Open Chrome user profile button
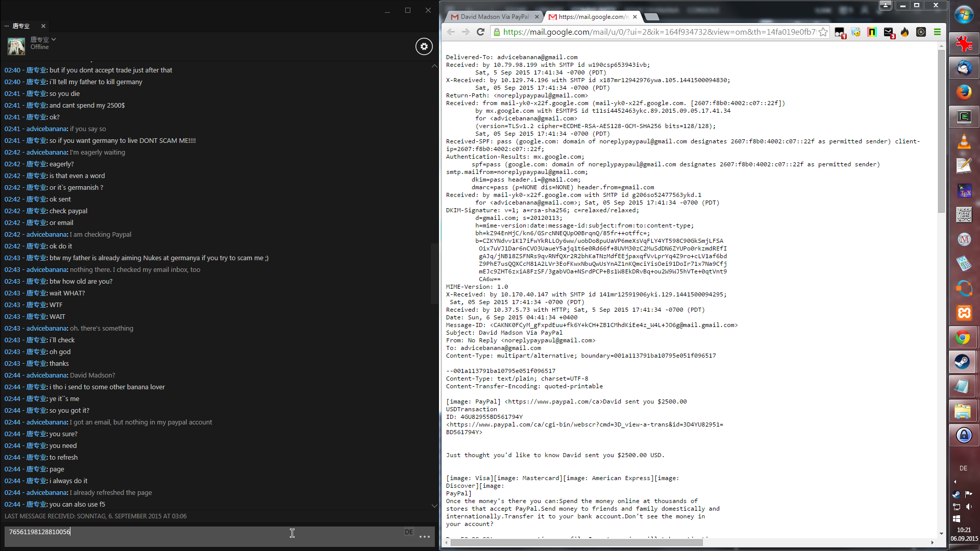The height and width of the screenshot is (551, 980). click(886, 5)
